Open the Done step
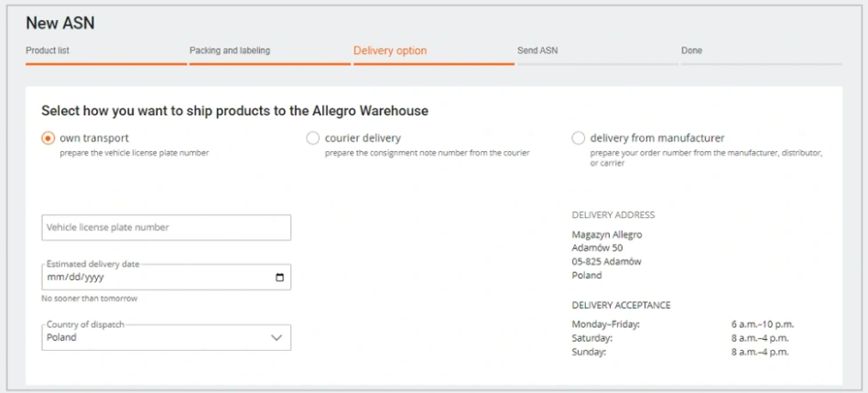Screen dimensions: 868x393 click(691, 50)
